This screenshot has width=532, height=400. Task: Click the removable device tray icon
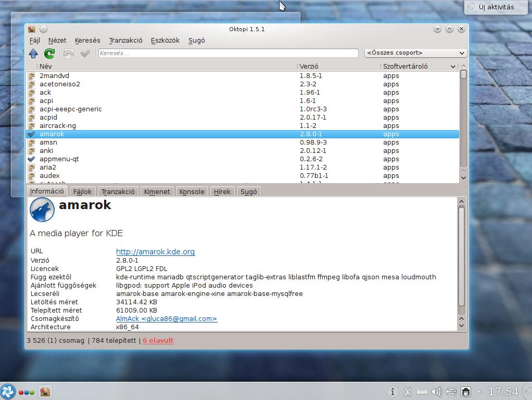coord(466,392)
